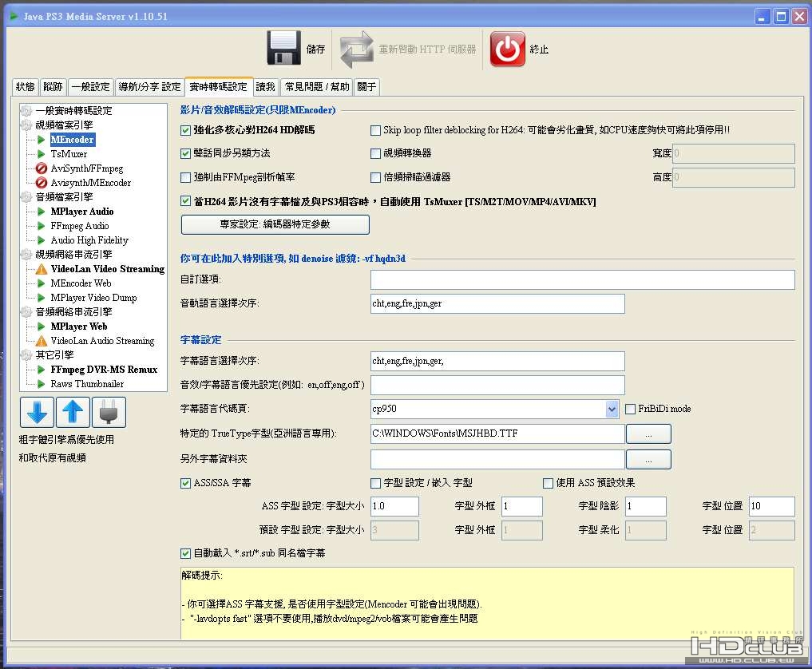The width and height of the screenshot is (812, 669).
Task: Select MPlayer Audio engine in tree
Action: [x=81, y=212]
